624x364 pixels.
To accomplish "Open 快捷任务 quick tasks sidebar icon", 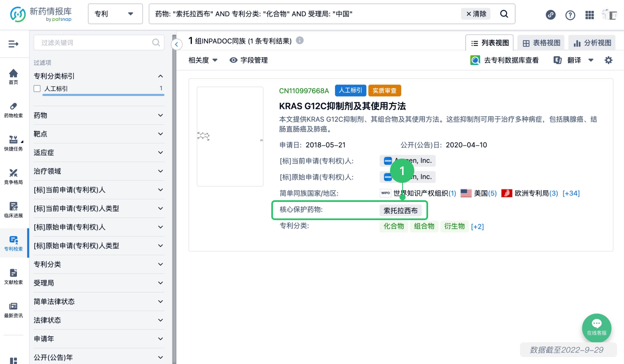I will pos(13,143).
